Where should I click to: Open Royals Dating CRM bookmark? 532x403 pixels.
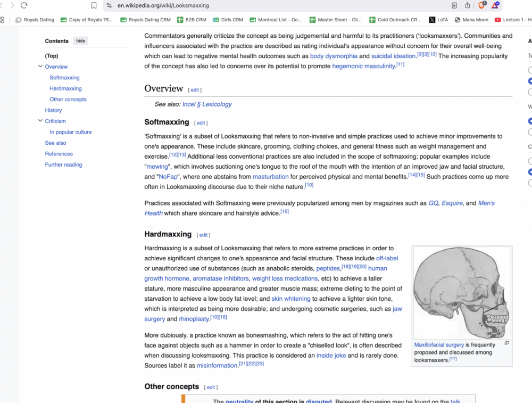[146, 20]
